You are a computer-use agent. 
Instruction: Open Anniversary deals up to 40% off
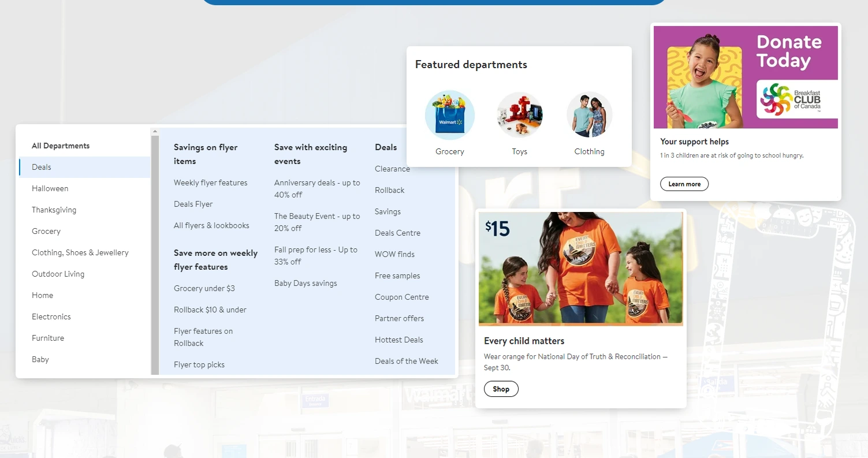(317, 188)
